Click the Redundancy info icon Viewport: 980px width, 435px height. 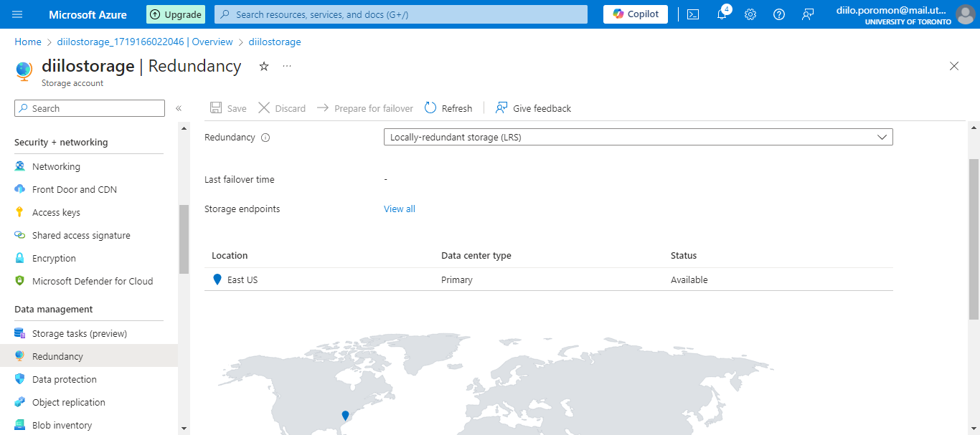265,138
